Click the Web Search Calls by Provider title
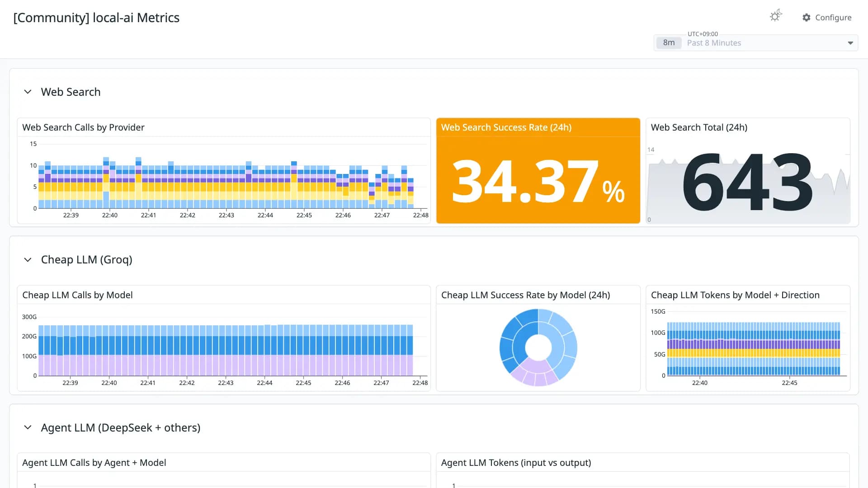Screen dimensions: 868x488 [x=83, y=127]
